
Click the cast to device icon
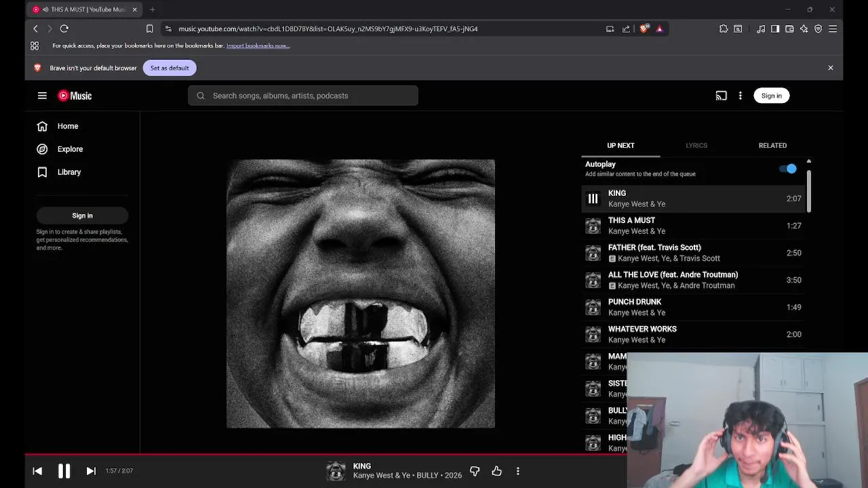(721, 96)
